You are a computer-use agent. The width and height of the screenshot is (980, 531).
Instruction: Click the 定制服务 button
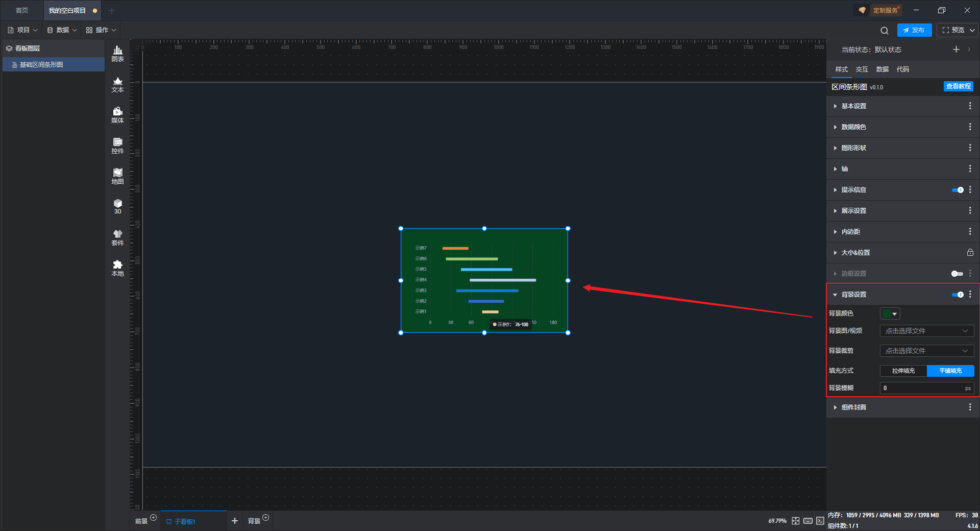point(879,10)
